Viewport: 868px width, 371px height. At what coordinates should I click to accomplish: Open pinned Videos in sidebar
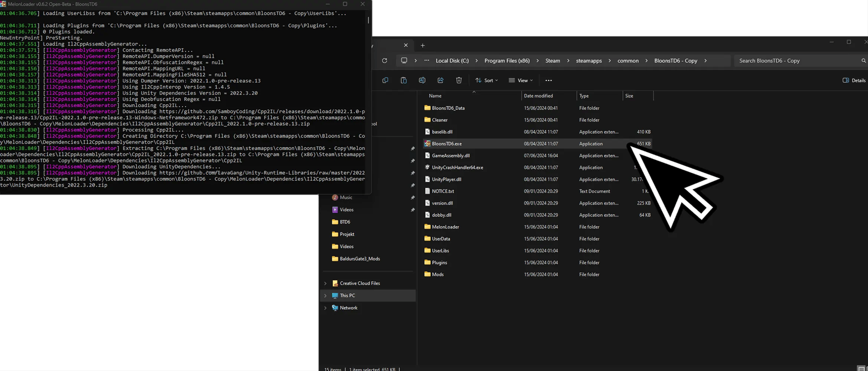pos(346,210)
